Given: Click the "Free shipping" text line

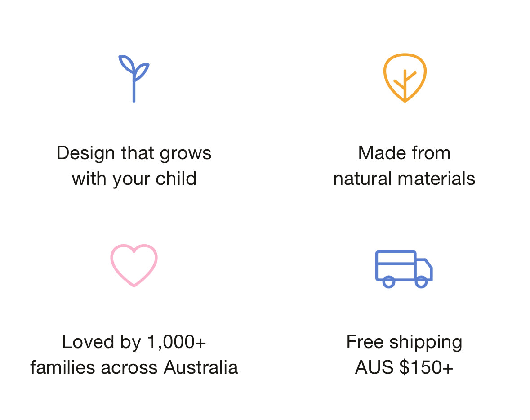Looking at the screenshot, I should tap(404, 342).
